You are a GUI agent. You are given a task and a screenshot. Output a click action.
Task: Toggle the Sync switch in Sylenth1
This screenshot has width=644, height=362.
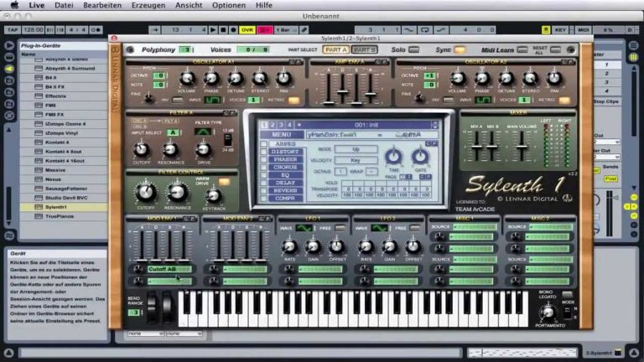pos(460,49)
